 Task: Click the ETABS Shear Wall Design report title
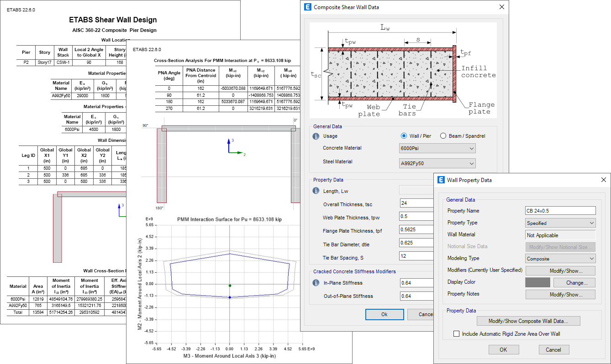113,20
